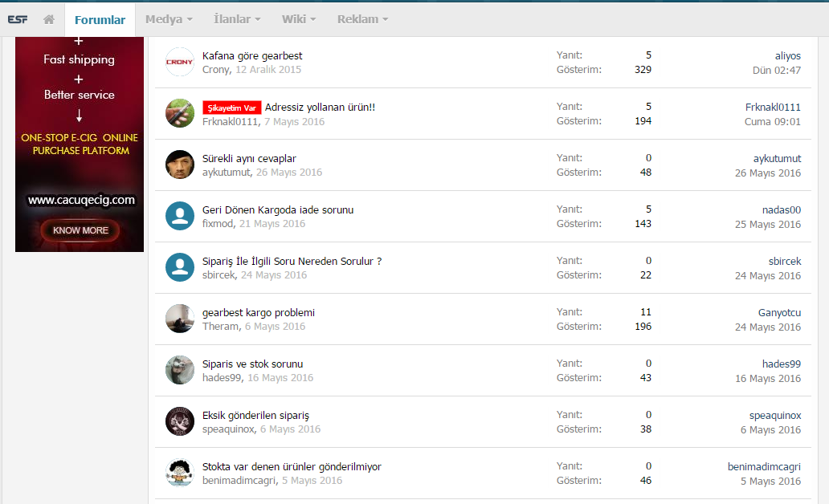Image resolution: width=829 pixels, height=504 pixels.
Task: Click fixmod's default avatar icon
Action: coord(180,216)
